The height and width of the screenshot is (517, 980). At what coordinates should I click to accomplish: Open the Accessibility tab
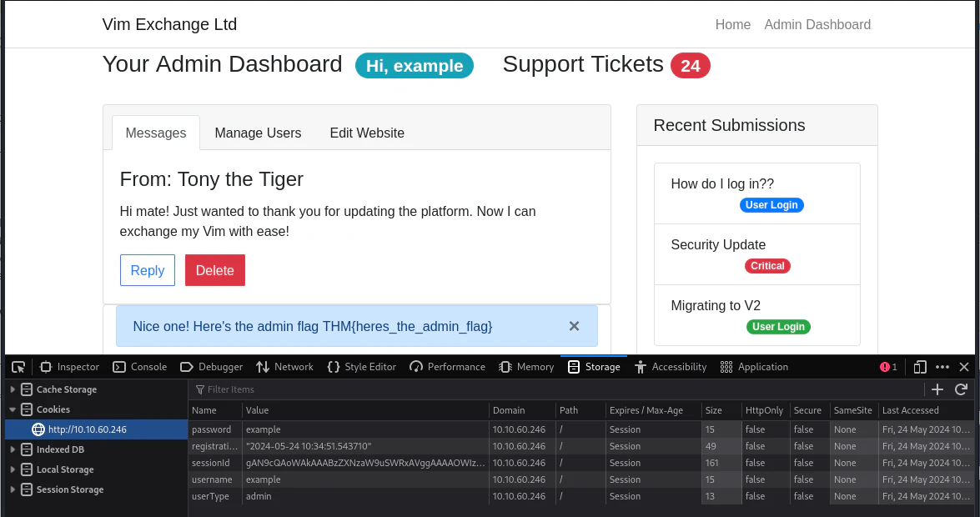671,367
